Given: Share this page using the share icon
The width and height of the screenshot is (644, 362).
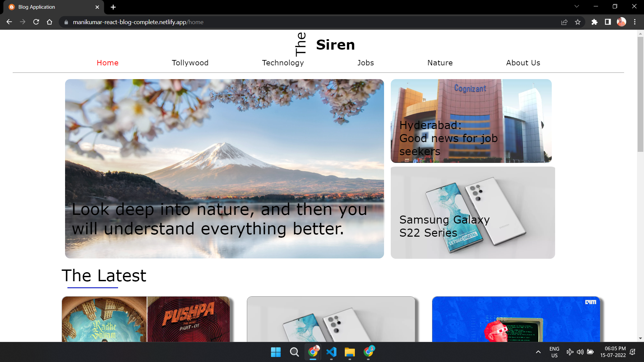Looking at the screenshot, I should 564,22.
